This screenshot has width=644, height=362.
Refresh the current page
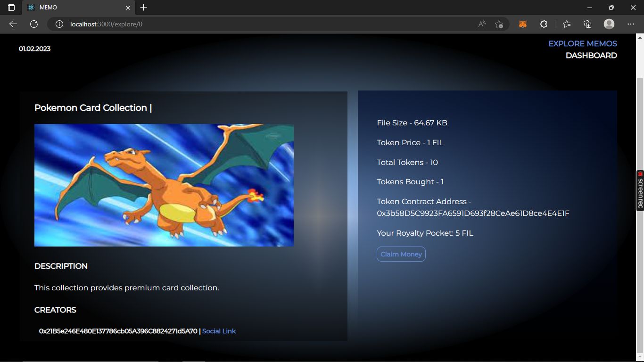point(34,24)
